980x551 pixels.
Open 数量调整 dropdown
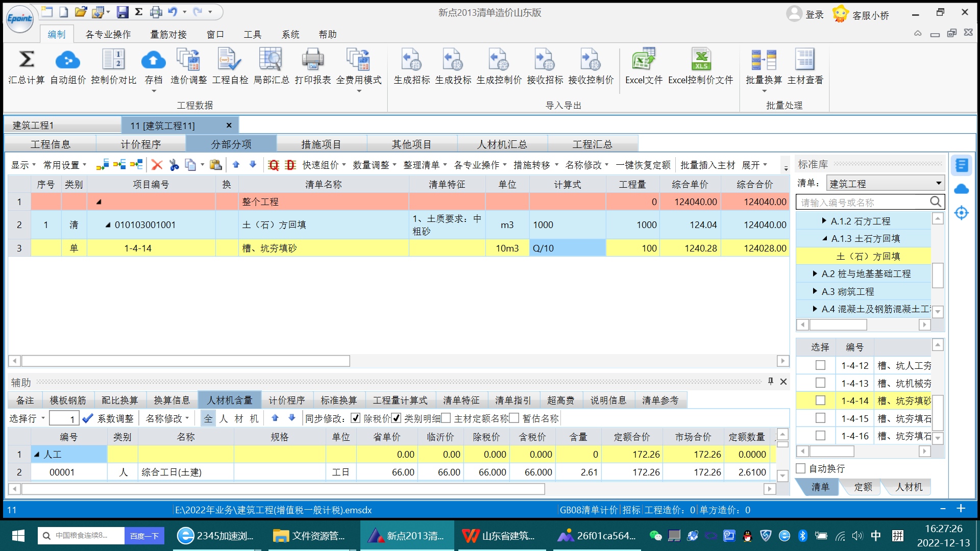[375, 165]
